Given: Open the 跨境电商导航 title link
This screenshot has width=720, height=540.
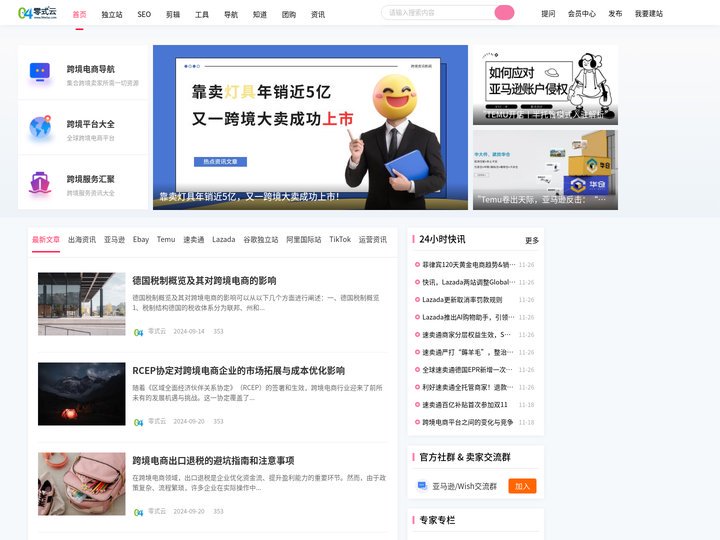Looking at the screenshot, I should click(x=90, y=69).
